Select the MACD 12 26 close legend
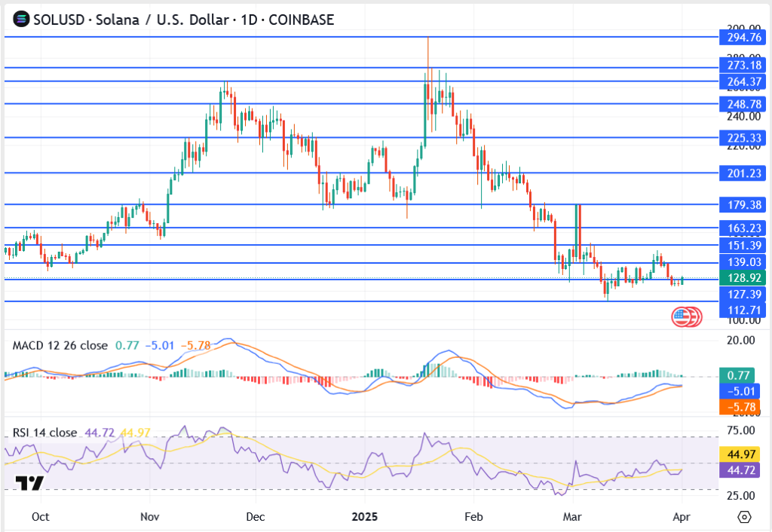Image resolution: width=772 pixels, height=532 pixels. [60, 346]
